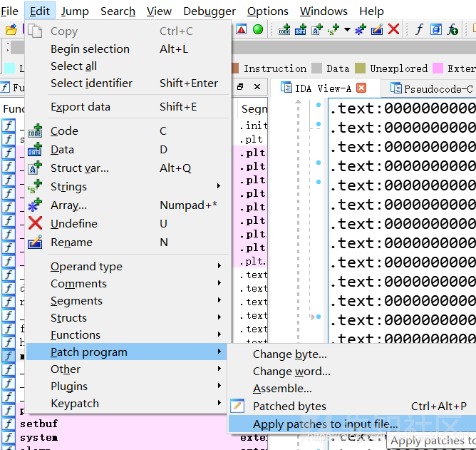476x450 pixels.
Task: Click the rename toolbar icon
Action: (x=377, y=29)
